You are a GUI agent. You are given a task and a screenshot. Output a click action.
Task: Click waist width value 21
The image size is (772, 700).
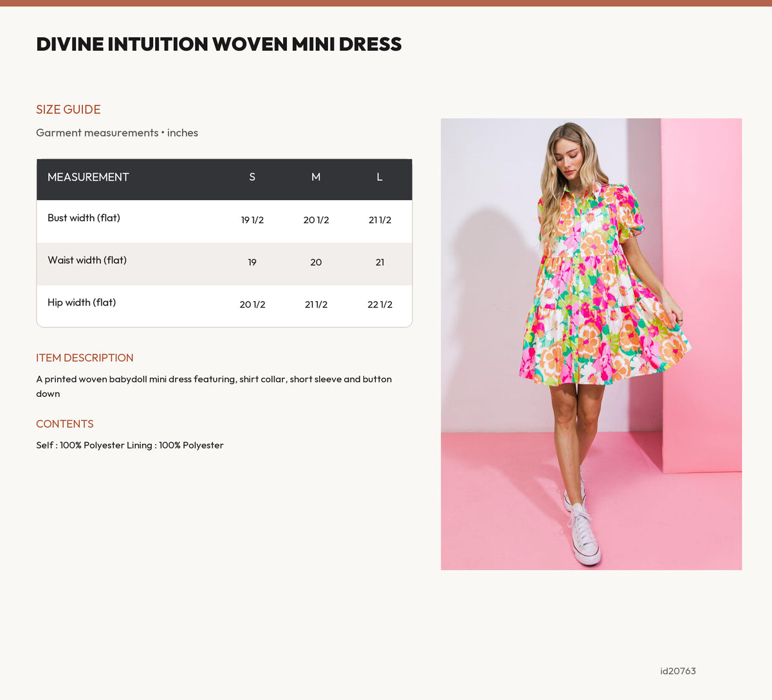coord(380,262)
